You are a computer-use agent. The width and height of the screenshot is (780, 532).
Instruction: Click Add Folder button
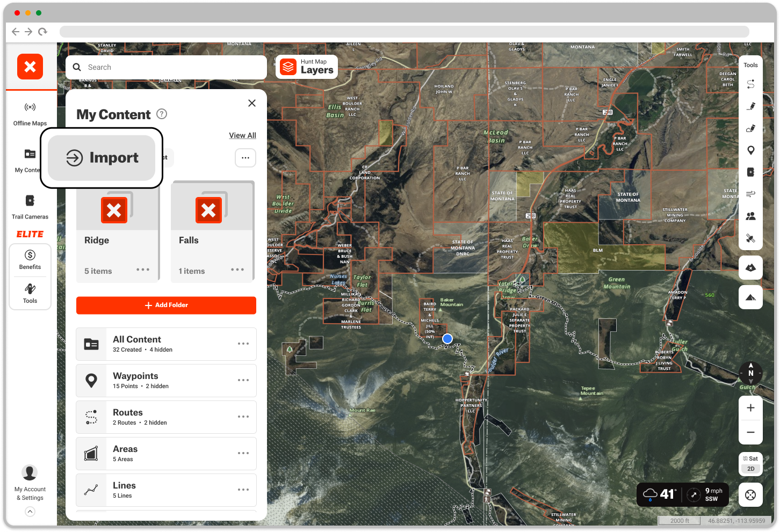click(x=166, y=305)
